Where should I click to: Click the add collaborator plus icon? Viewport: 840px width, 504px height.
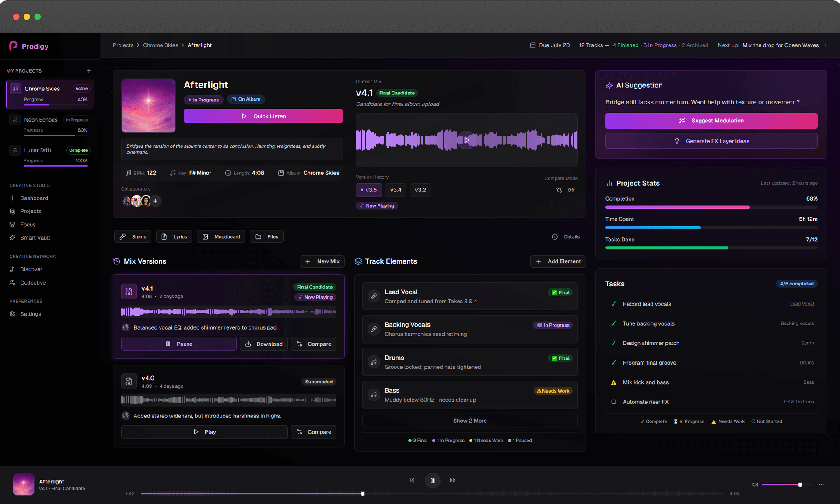coord(155,201)
